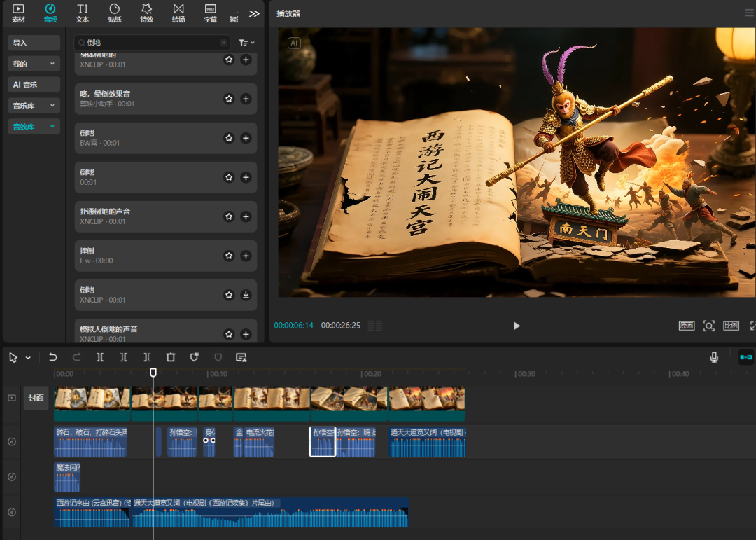The image size is (756, 540).
Task: Open the search filter dropdown
Action: 246,43
